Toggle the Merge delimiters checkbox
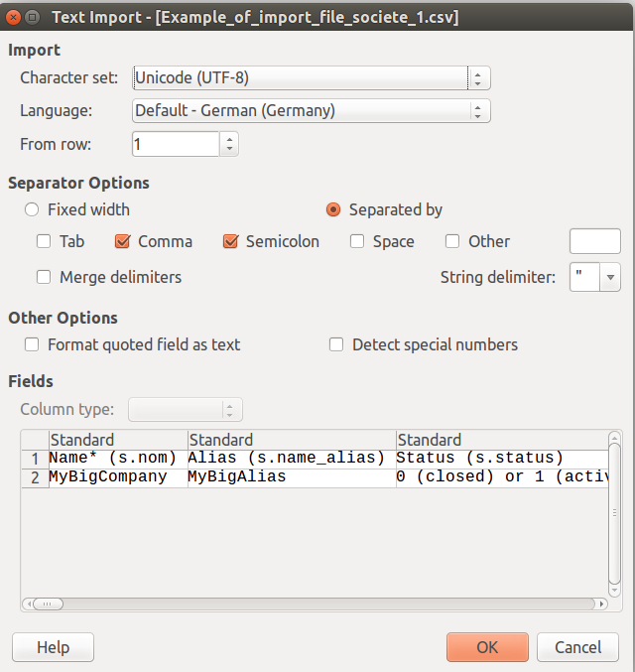The width and height of the screenshot is (635, 672). [x=44, y=277]
